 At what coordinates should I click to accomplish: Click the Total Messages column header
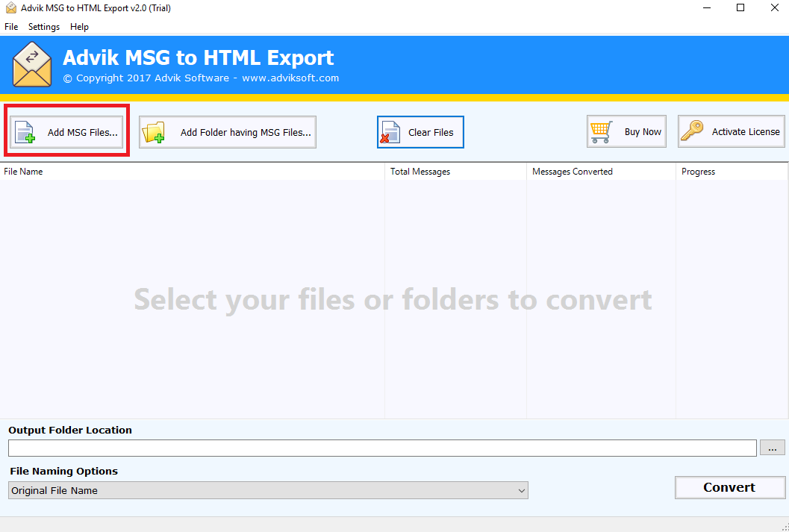pos(455,172)
